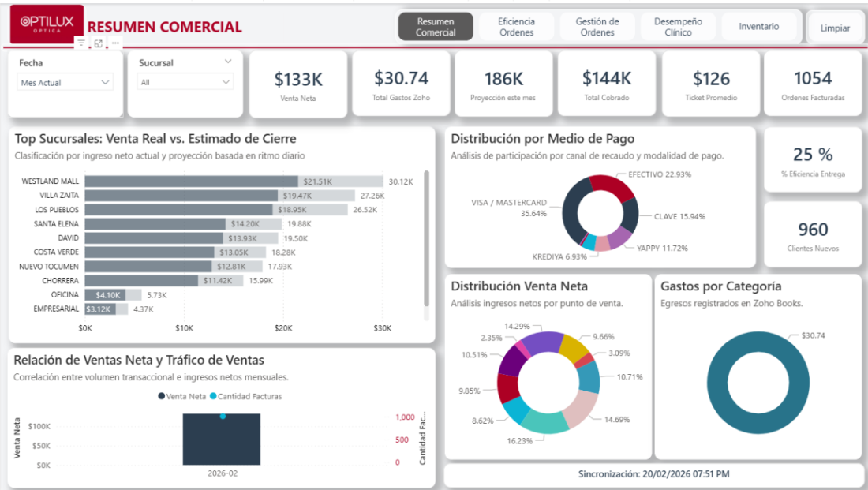Click the Top Sucursales chart title
Viewport: 868px width, 490px height.
[155, 138]
